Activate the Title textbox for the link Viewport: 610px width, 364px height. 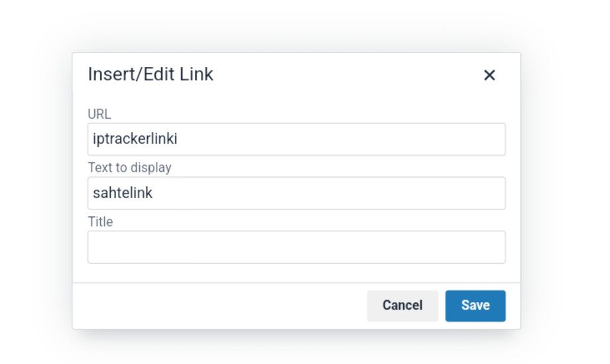pos(296,247)
